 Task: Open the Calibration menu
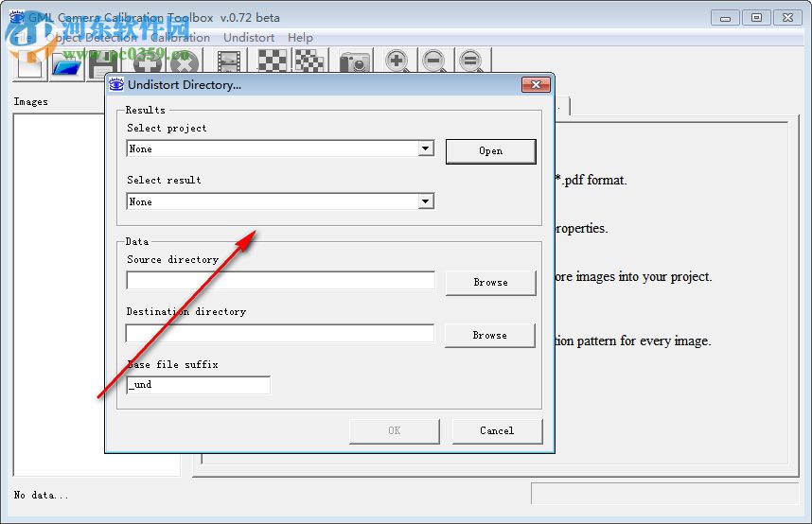click(x=181, y=38)
